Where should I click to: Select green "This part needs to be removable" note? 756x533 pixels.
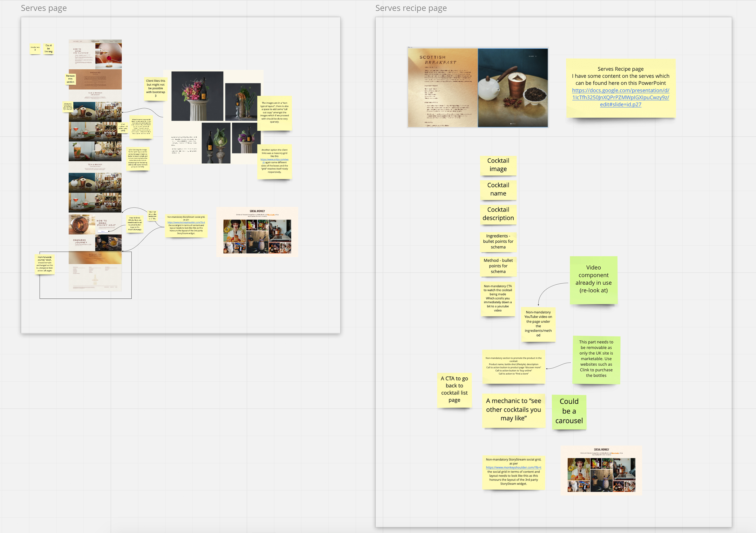pos(596,360)
